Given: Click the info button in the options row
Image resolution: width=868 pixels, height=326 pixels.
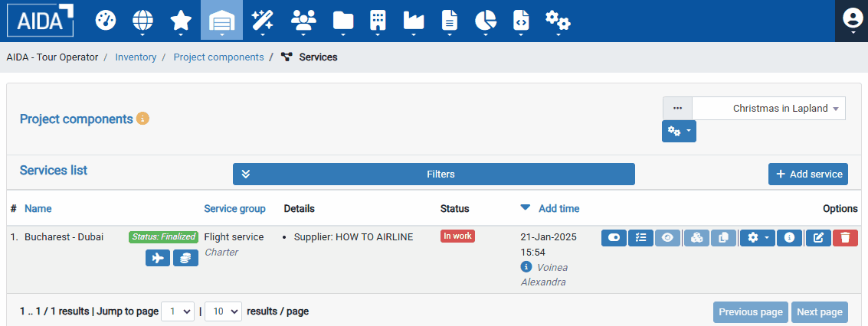Looking at the screenshot, I should pos(789,237).
